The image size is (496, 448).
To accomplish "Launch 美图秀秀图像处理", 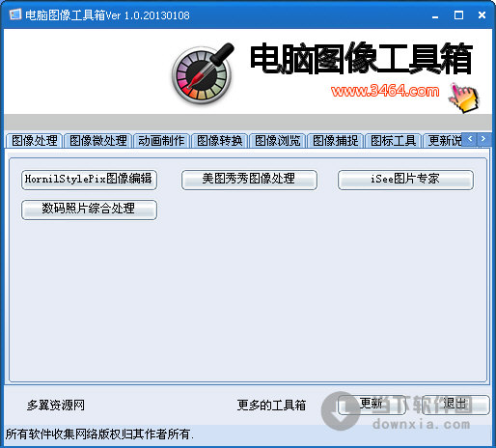I will (249, 180).
